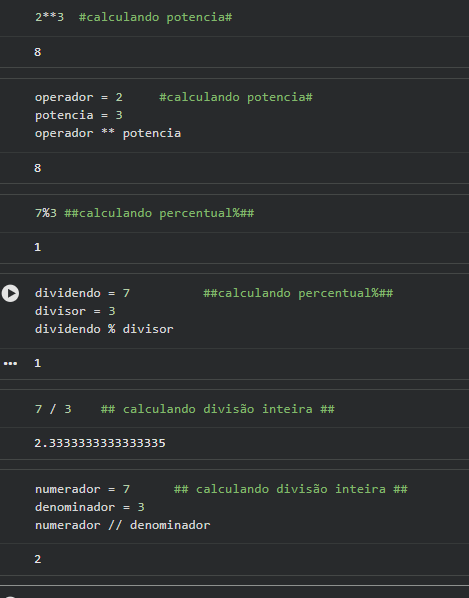Click the '##calculando percentual%##' comment beside dividendo
This screenshot has width=469, height=598.
pyautogui.click(x=298, y=293)
